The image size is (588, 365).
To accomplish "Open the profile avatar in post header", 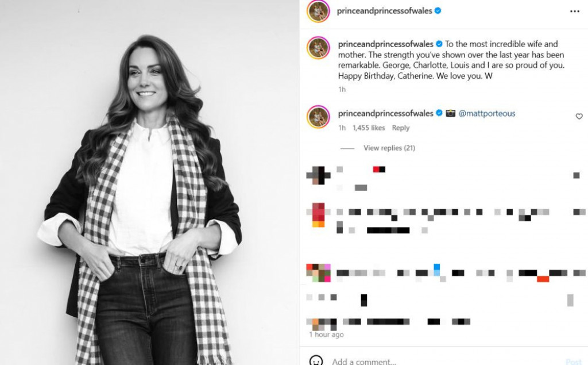I will 318,11.
